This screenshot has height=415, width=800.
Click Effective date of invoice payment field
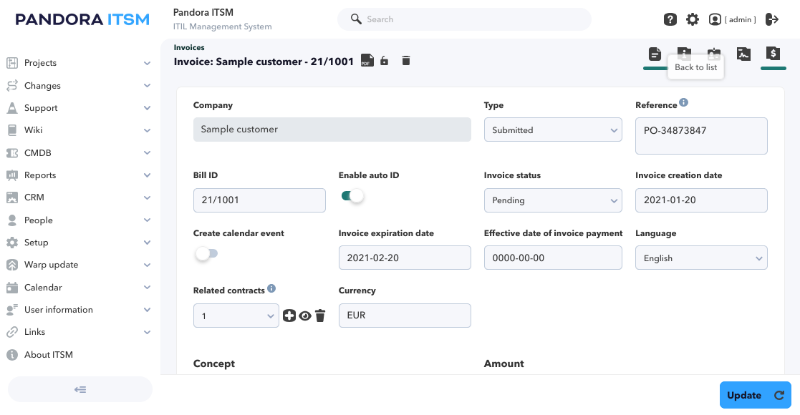point(553,258)
